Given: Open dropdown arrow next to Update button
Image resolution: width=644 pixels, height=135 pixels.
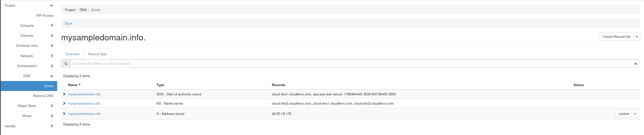Looking at the screenshot, I should point(635,114).
